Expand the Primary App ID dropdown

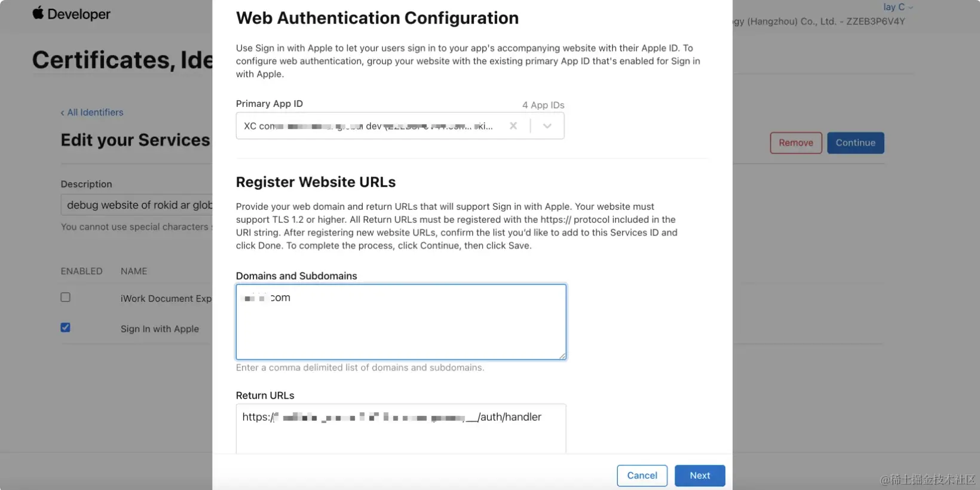(x=547, y=126)
